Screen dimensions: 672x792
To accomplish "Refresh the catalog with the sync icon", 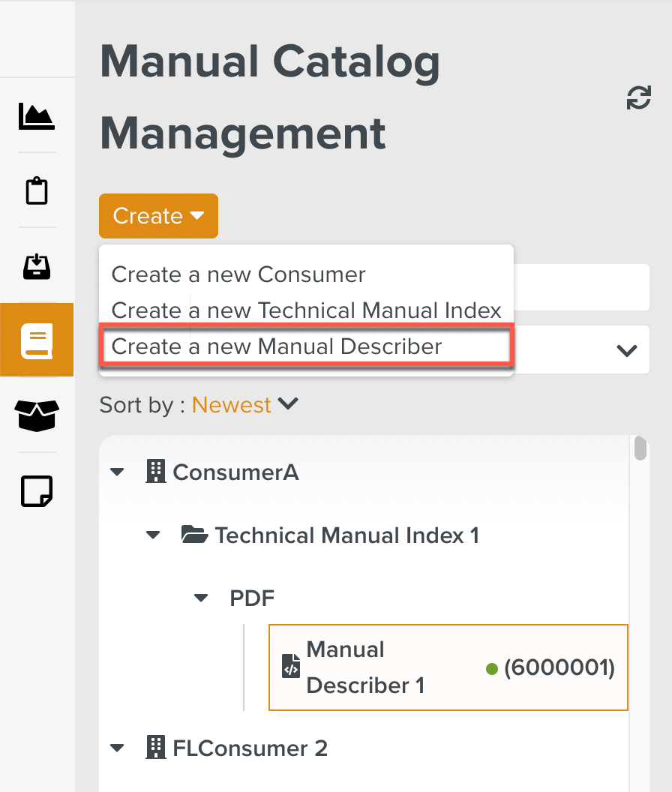I will point(638,98).
